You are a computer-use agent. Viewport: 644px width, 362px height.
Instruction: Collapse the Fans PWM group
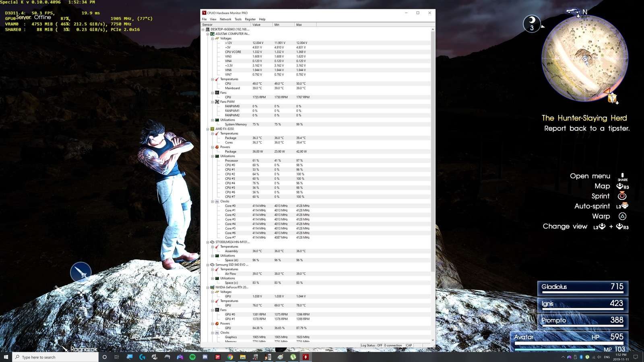pos(213,102)
